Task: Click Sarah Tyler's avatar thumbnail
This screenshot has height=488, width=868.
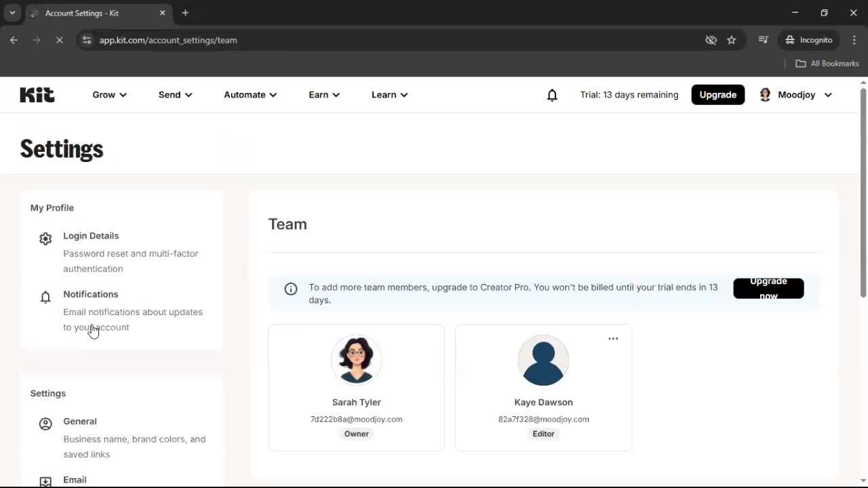Action: (x=356, y=360)
